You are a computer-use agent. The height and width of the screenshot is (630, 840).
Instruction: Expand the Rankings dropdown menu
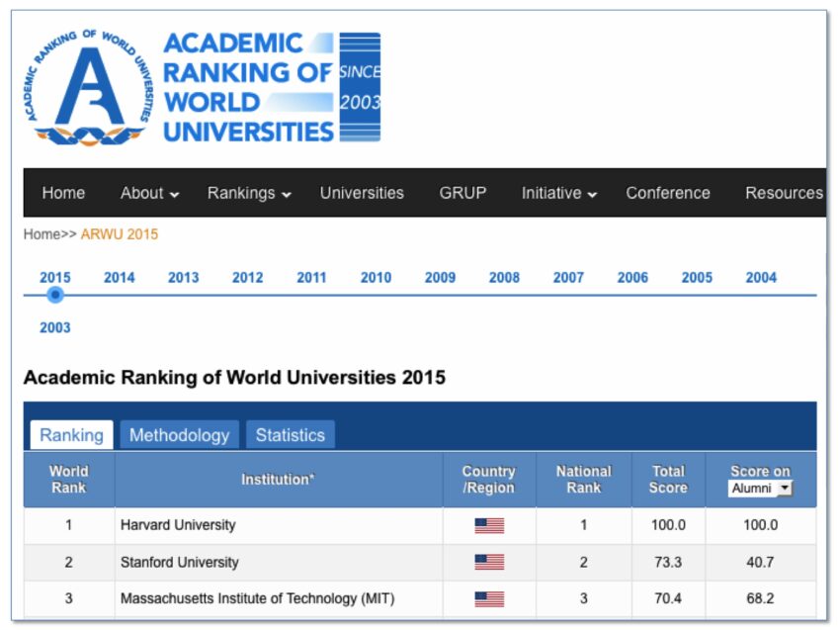[x=249, y=193]
